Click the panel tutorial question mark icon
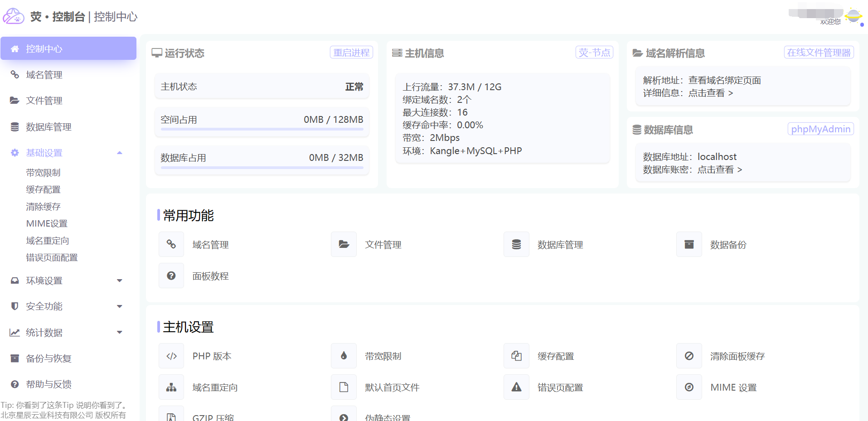This screenshot has height=421, width=868. 171,276
